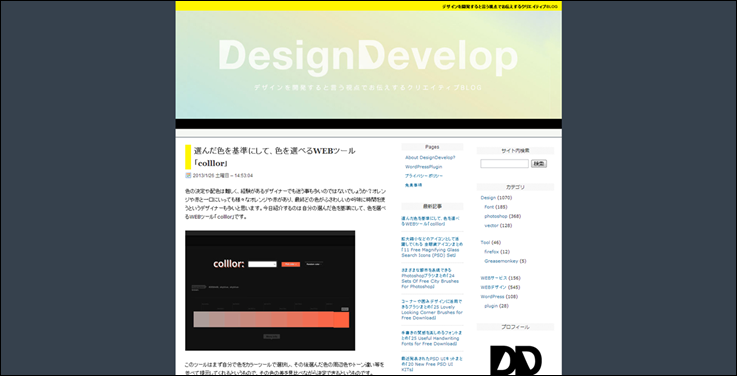This screenshot has width=737, height=376.
Task: Focus the site search text field
Action: [x=504, y=164]
